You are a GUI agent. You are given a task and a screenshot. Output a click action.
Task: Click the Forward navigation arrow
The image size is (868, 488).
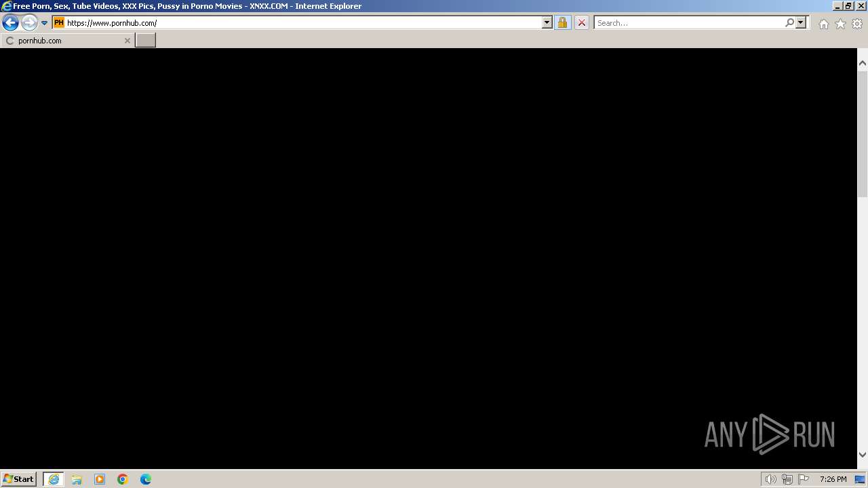(28, 23)
